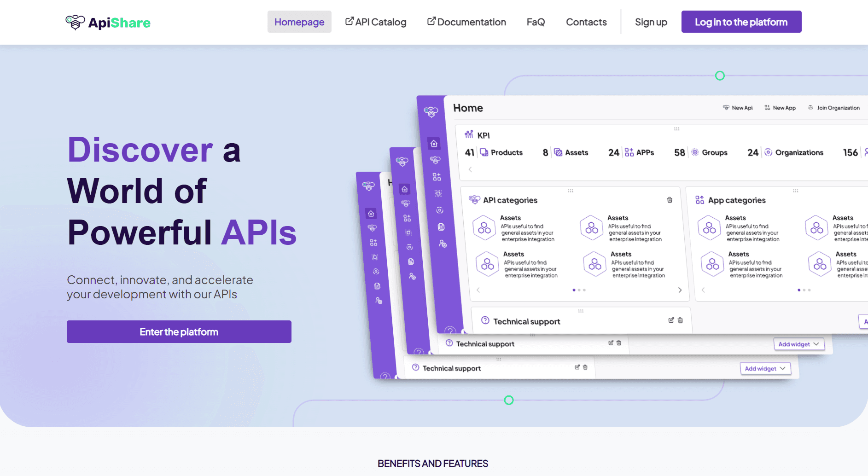Click Log in to the platform button

click(741, 22)
